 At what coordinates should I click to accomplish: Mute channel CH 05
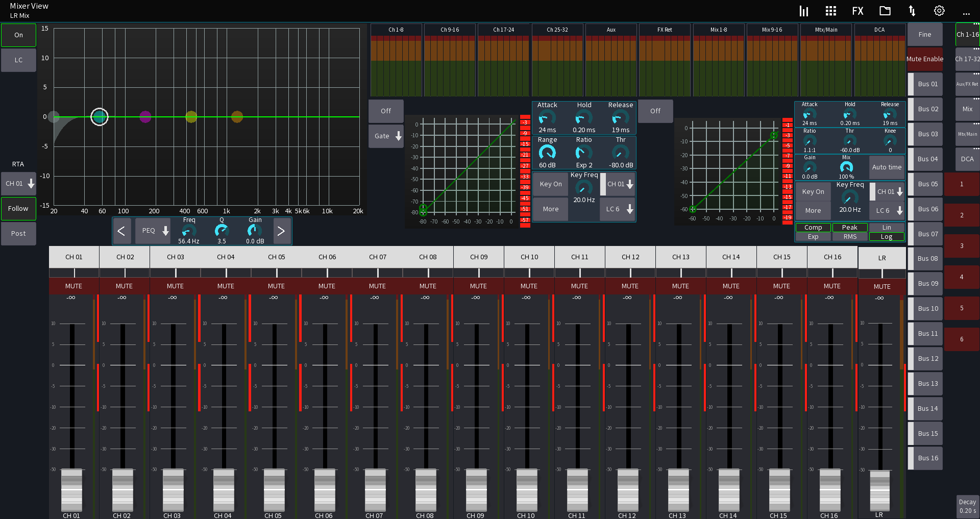coord(276,286)
